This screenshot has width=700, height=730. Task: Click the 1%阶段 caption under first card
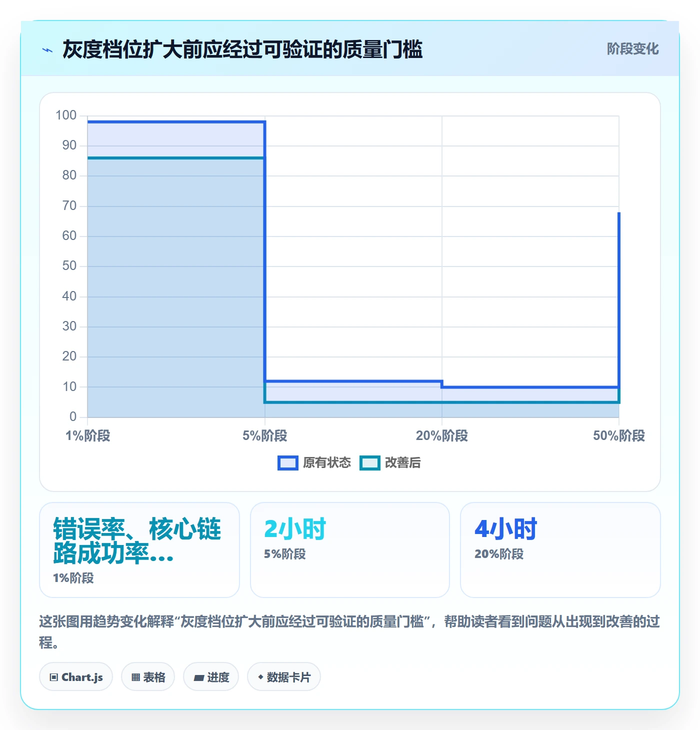(x=73, y=578)
